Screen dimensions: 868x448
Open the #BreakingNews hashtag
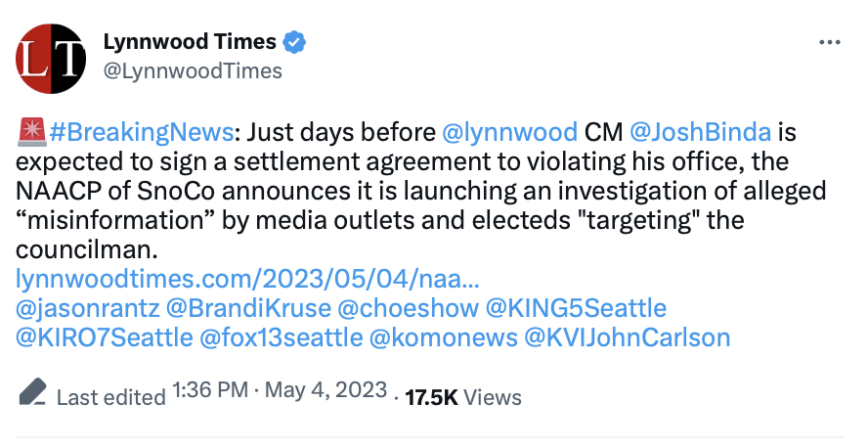pos(141,132)
